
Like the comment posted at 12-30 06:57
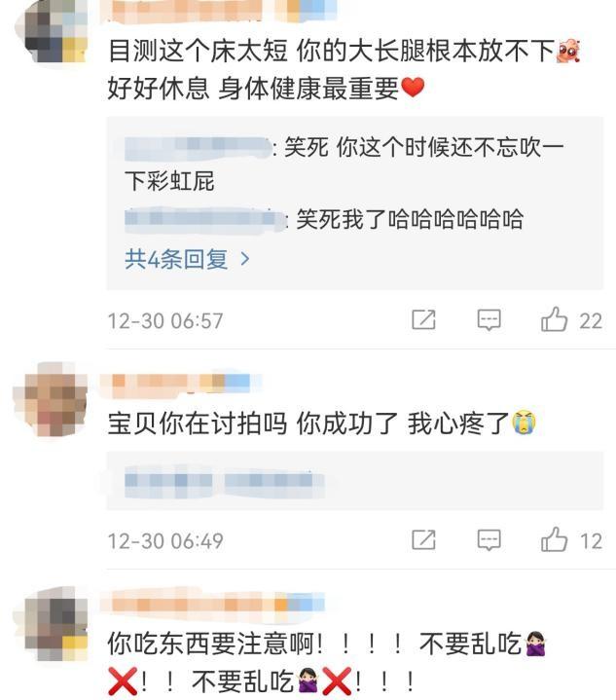point(554,319)
